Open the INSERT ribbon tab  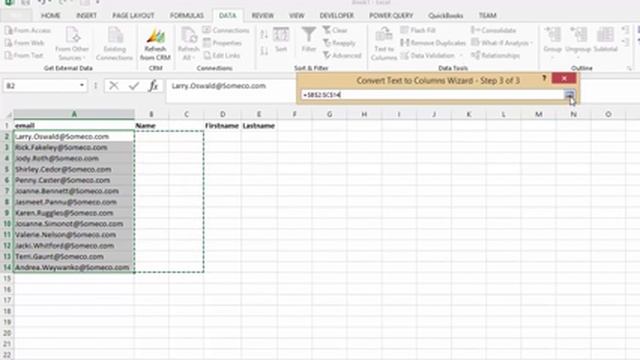coord(87,16)
